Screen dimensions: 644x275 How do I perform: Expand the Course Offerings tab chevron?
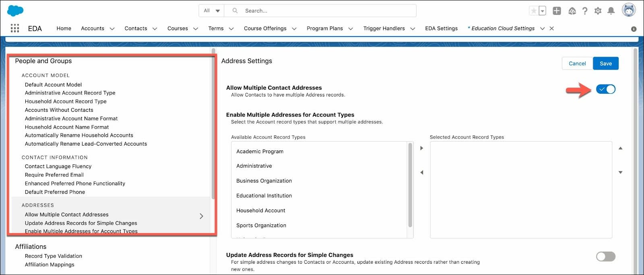(x=294, y=29)
